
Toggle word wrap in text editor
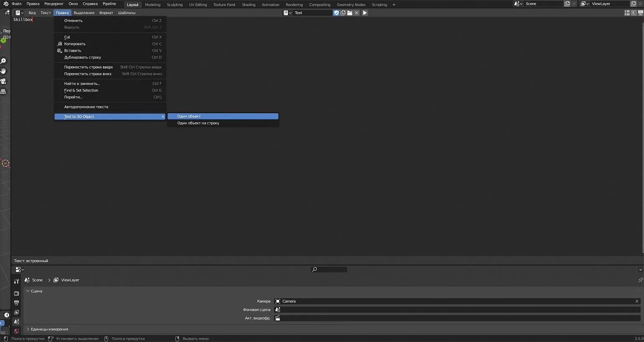tap(634, 13)
